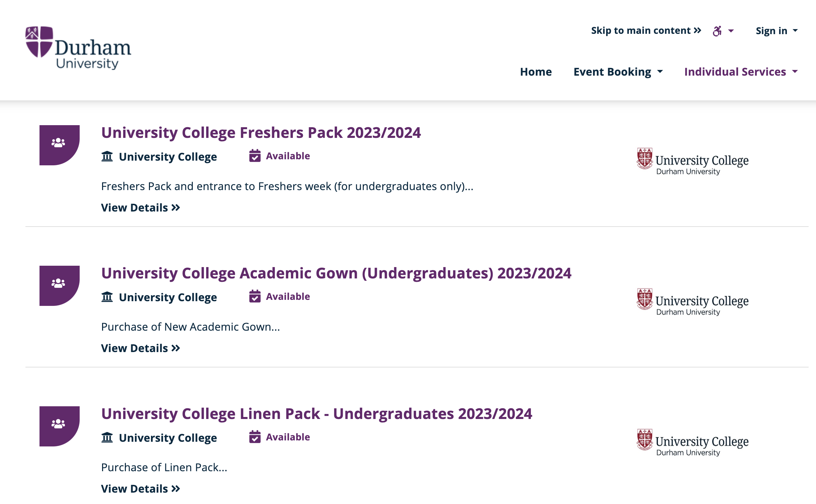Open University College Freshers Pack 2023/2024 title

(x=261, y=133)
